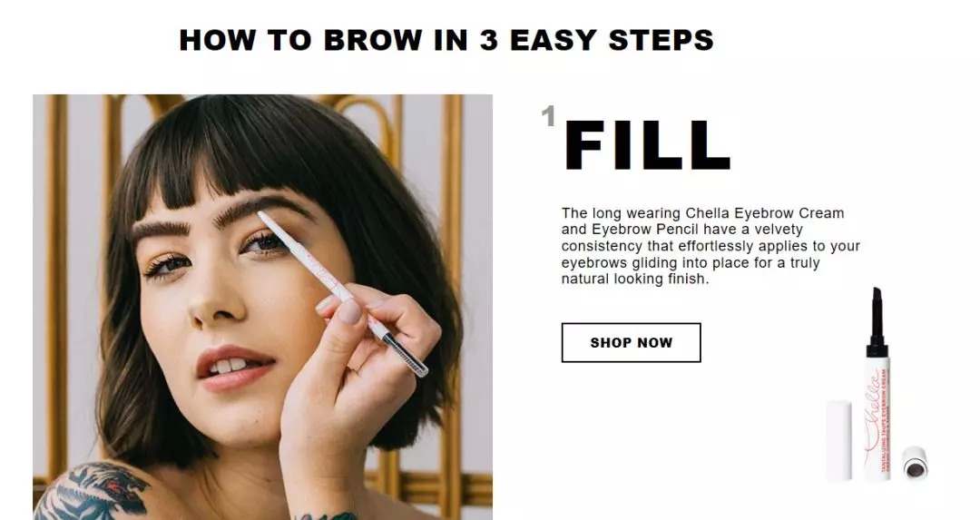Click the small round cap with brown cream

coord(916,463)
